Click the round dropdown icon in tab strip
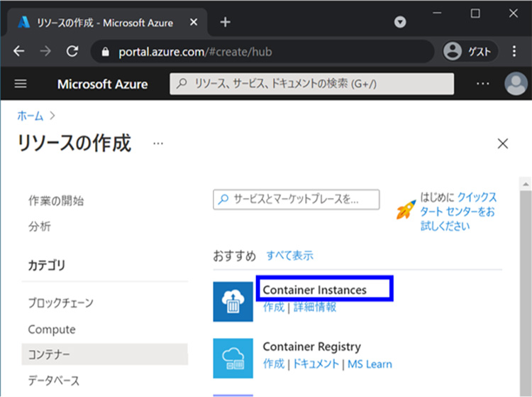The image size is (532, 397). pos(400,22)
